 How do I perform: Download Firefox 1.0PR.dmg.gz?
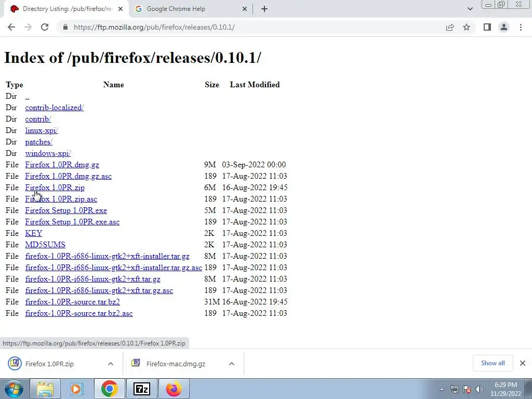click(62, 165)
